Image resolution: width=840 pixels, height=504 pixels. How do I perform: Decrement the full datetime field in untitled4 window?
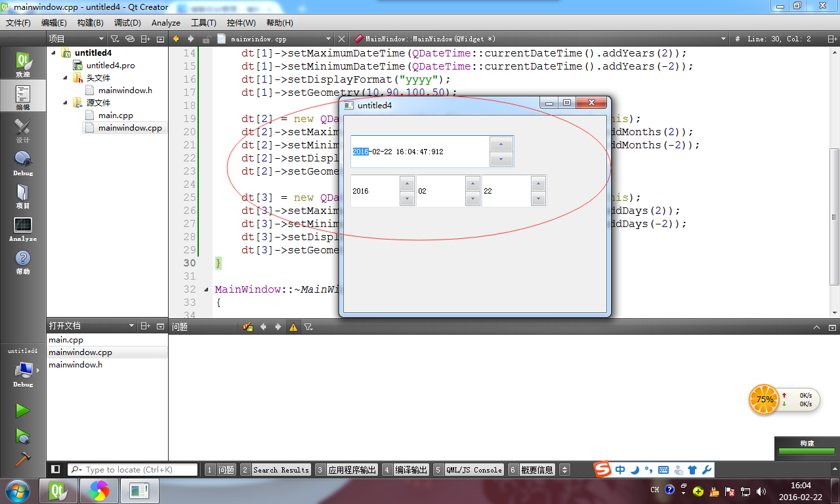click(x=501, y=159)
